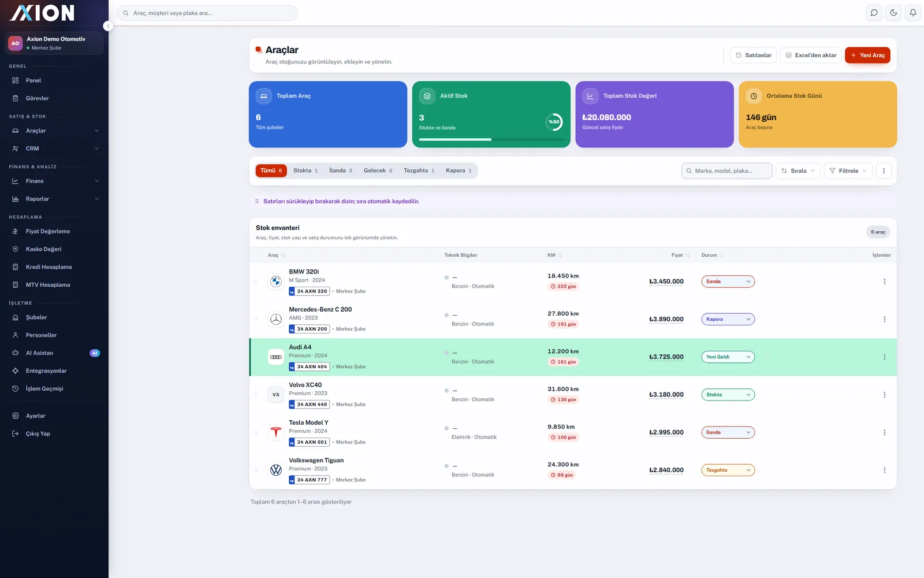Image resolution: width=924 pixels, height=578 pixels.
Task: Open row actions for Volkswagen Tiguan
Action: (x=884, y=470)
